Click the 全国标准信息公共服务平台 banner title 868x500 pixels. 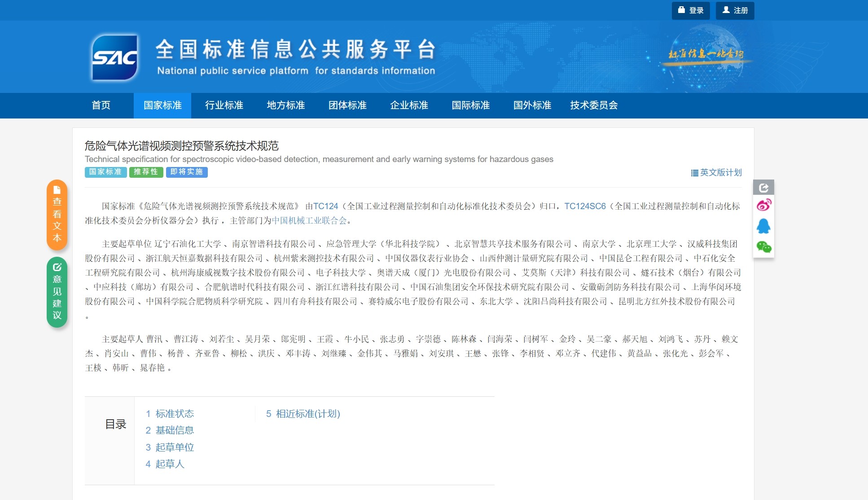pos(296,49)
